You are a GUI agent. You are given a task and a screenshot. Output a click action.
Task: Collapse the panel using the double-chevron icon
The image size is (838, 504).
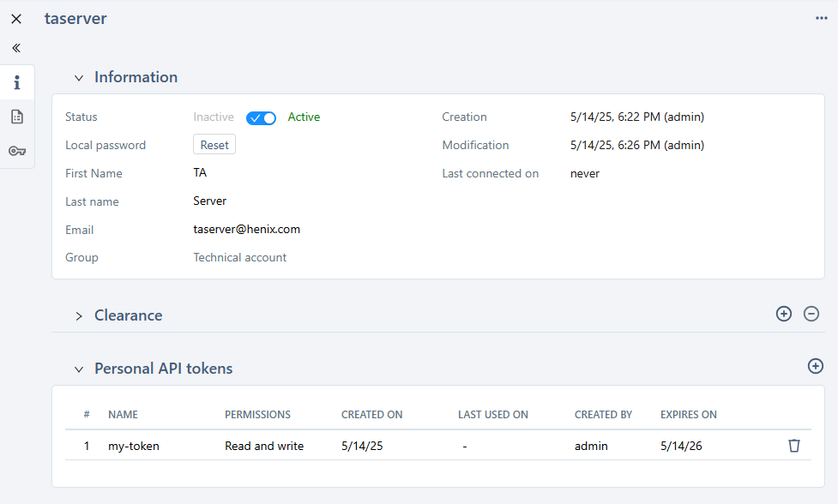pyautogui.click(x=15, y=48)
